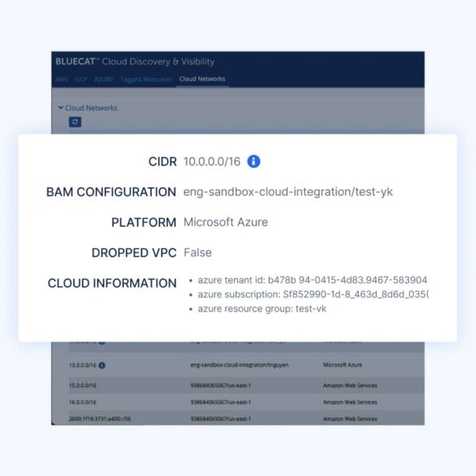Collapse the Cloud Networks section chevron
The width and height of the screenshot is (476, 476).
[60, 108]
